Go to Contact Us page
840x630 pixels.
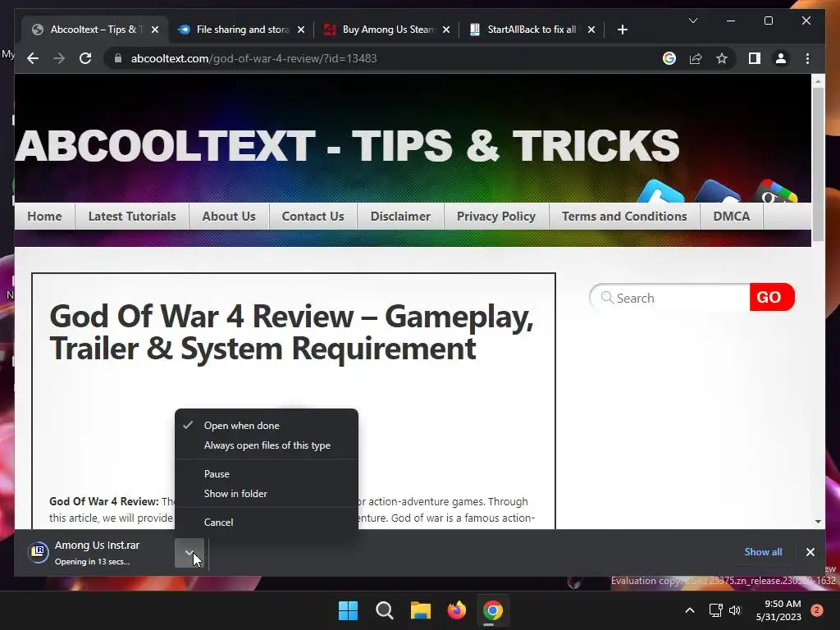click(x=313, y=217)
